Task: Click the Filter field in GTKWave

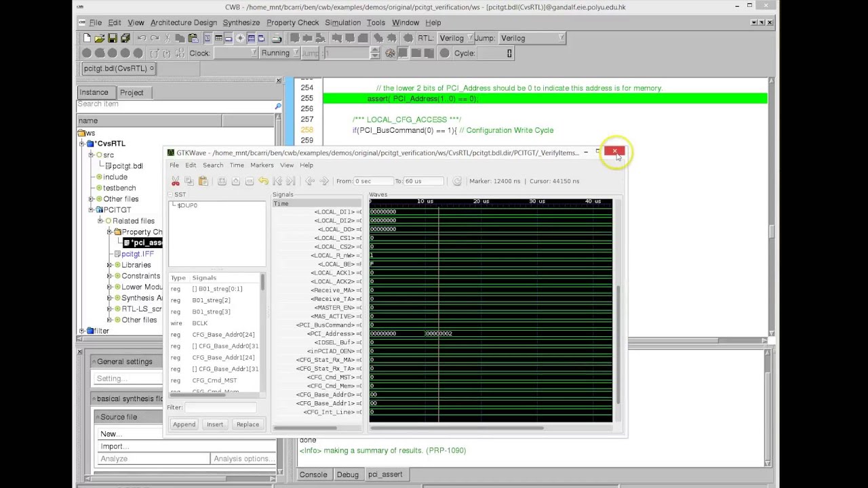Action: (220, 407)
